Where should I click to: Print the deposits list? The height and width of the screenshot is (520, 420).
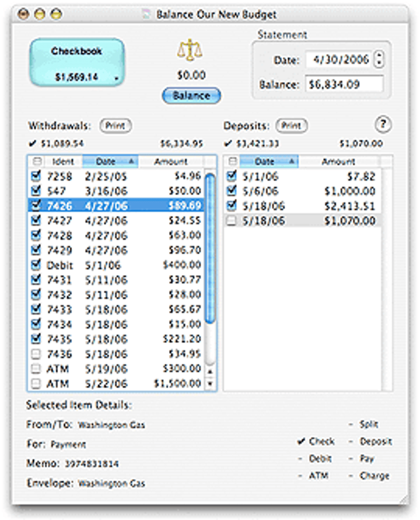click(292, 125)
